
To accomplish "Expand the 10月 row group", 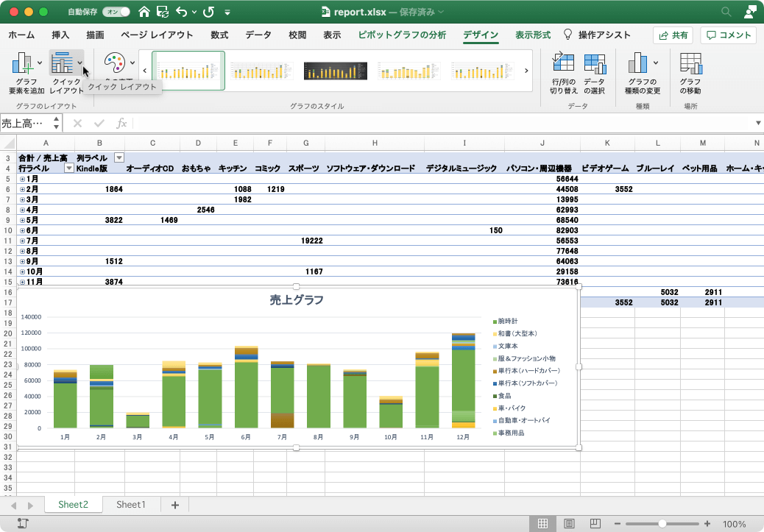I will pyautogui.click(x=22, y=272).
